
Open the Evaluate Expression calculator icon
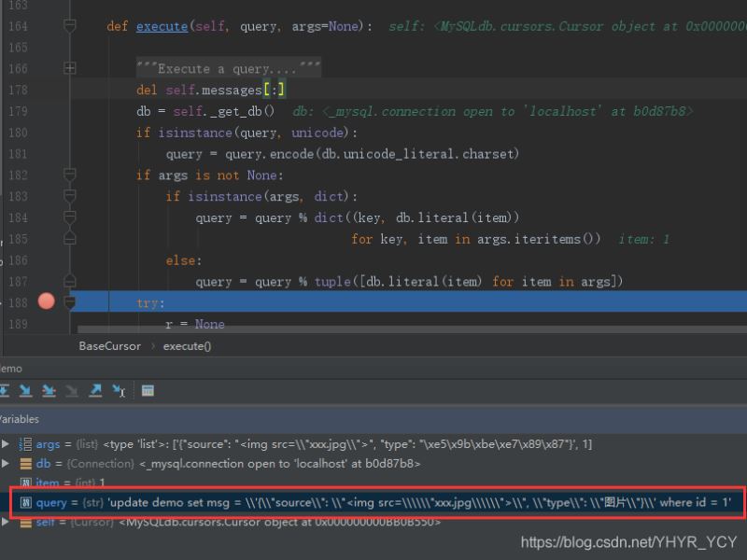click(x=148, y=390)
